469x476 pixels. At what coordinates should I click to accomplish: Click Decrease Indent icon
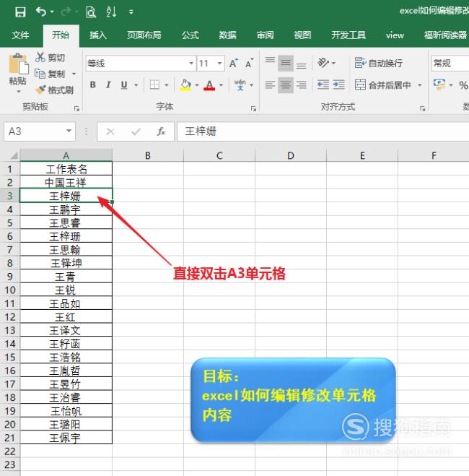323,85
